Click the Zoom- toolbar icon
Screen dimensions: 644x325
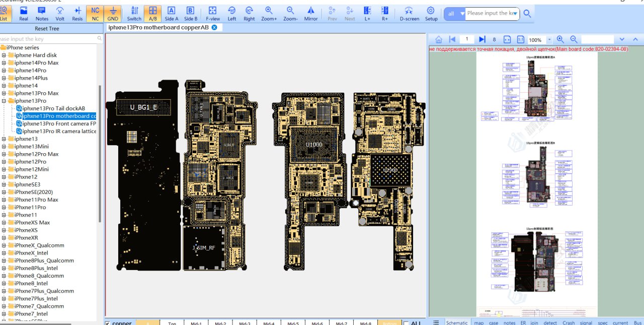coord(290,14)
